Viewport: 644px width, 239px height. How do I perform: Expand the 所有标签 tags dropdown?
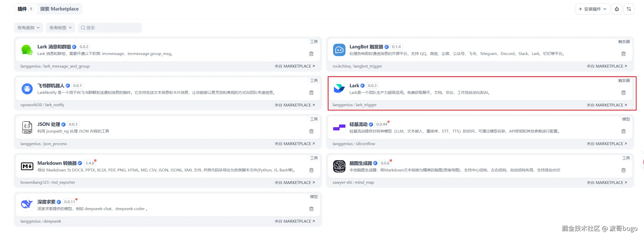(x=60, y=28)
